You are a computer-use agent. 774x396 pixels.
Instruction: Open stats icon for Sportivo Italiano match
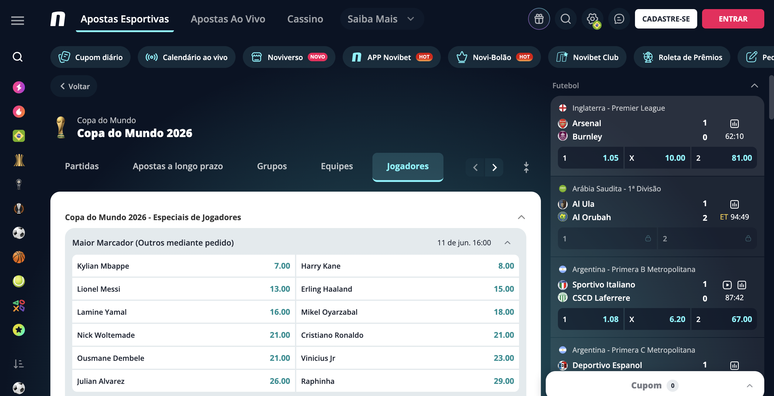(x=741, y=284)
